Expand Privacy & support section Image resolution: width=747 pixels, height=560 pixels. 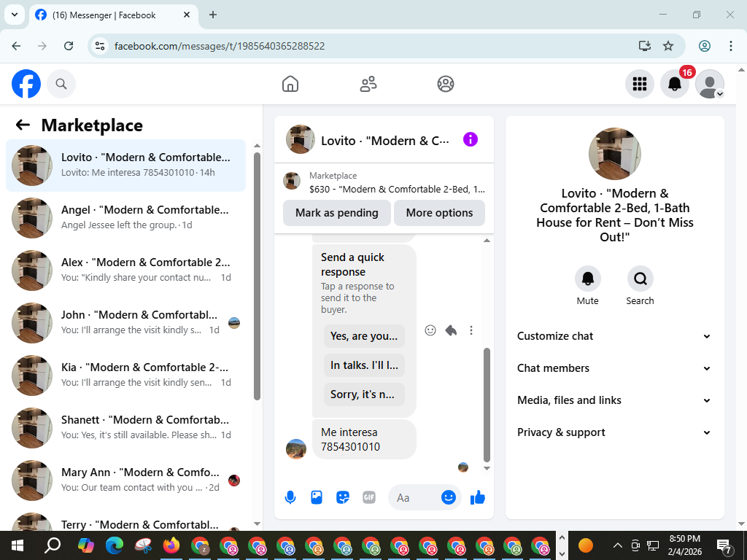click(614, 432)
